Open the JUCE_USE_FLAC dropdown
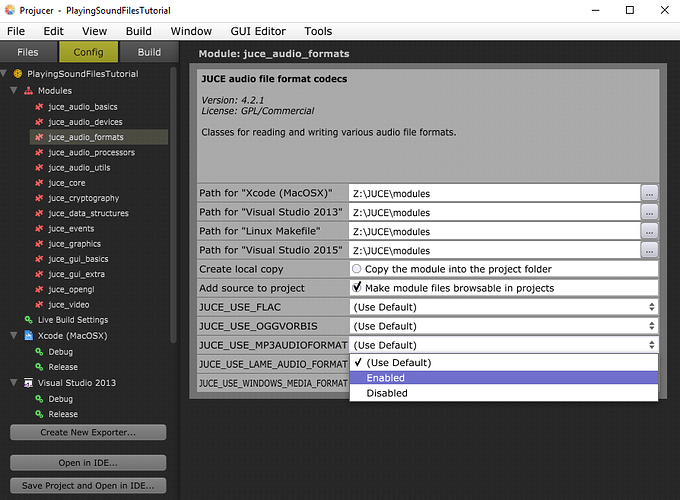680x500 pixels. [x=503, y=307]
